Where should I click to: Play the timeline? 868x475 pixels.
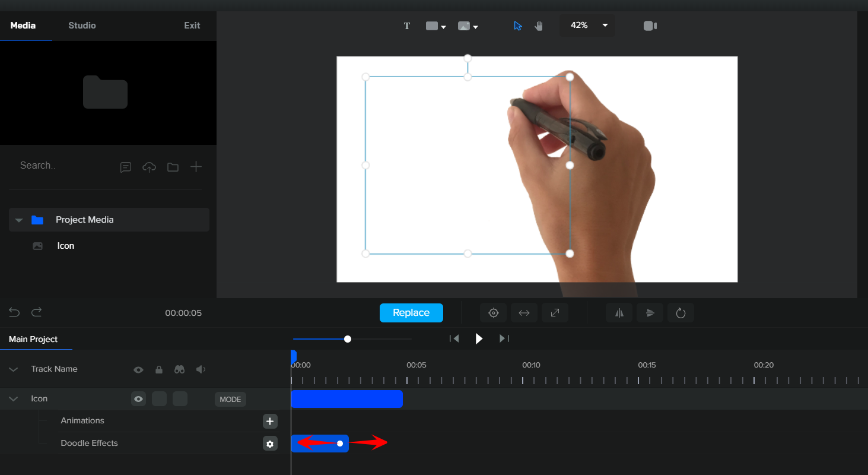coord(479,338)
